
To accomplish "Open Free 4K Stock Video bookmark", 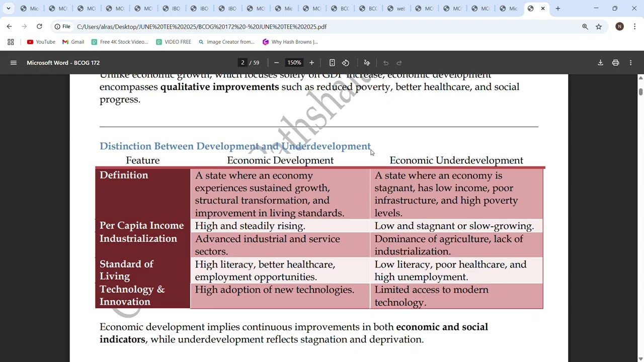I will coord(120,42).
